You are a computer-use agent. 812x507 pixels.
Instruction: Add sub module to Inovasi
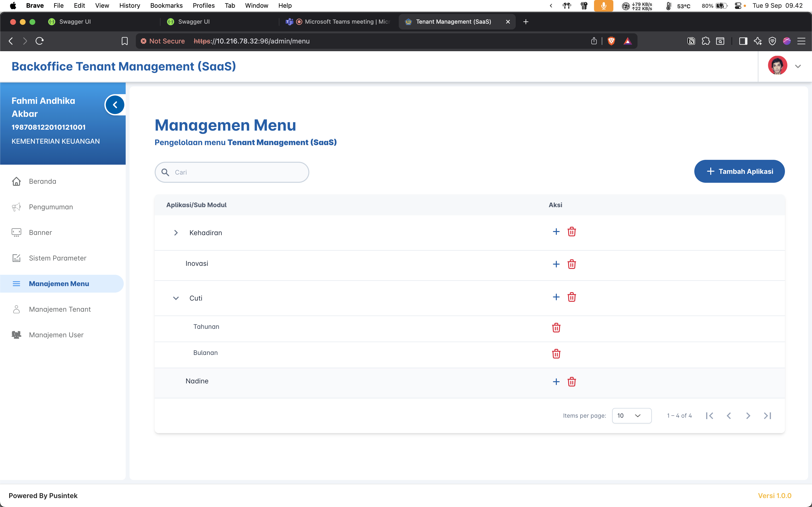tap(556, 264)
